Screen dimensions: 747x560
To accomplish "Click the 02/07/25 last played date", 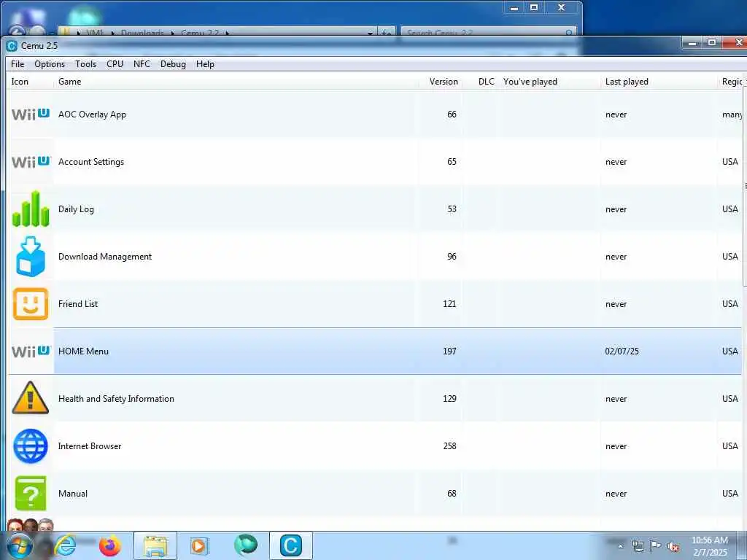I will (622, 351).
